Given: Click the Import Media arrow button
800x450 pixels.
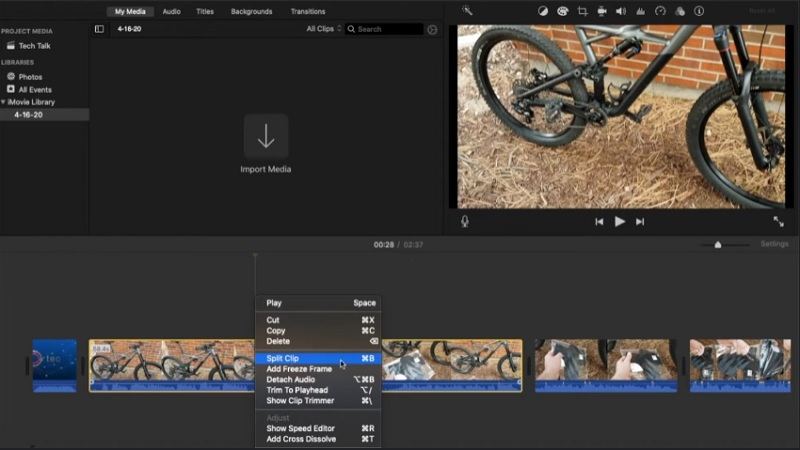Looking at the screenshot, I should [266, 137].
